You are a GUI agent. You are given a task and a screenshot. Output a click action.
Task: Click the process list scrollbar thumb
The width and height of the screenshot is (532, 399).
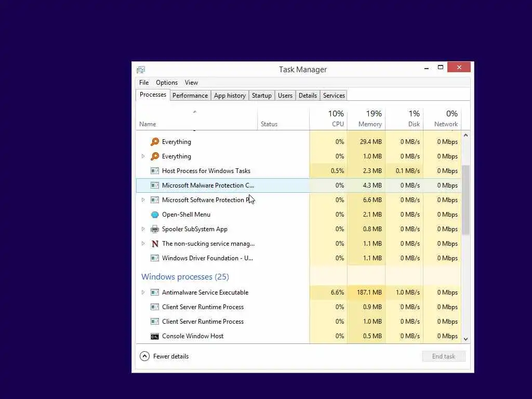click(466, 200)
